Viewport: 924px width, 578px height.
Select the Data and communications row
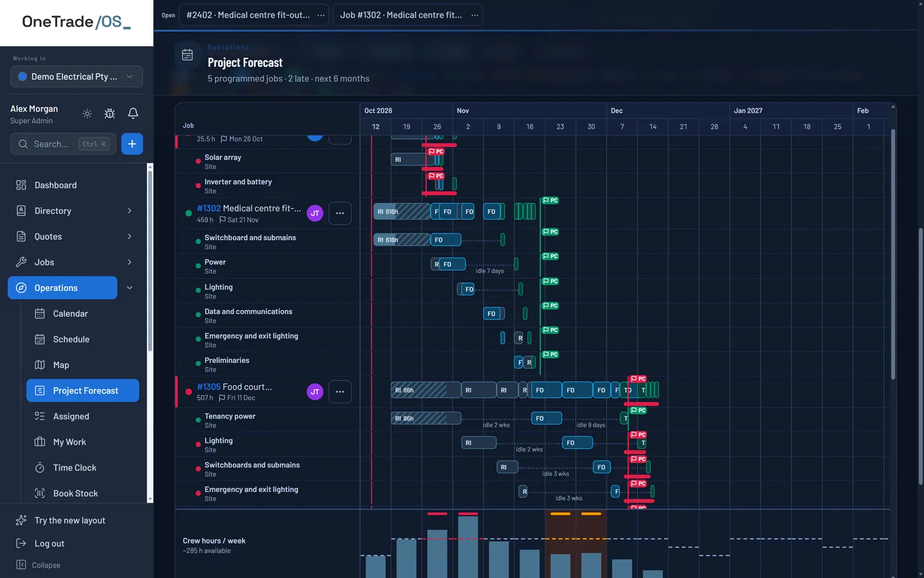[268, 315]
